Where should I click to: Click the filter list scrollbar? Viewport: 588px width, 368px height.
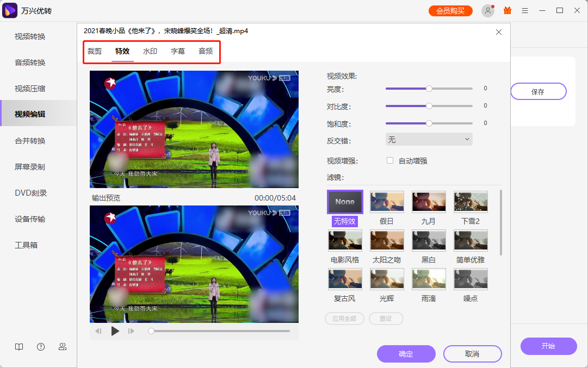click(501, 222)
